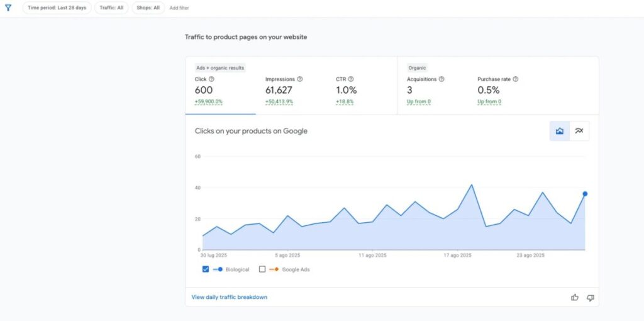The height and width of the screenshot is (321, 644).
Task: Uncheck the Biological series checkbox
Action: pos(206,269)
